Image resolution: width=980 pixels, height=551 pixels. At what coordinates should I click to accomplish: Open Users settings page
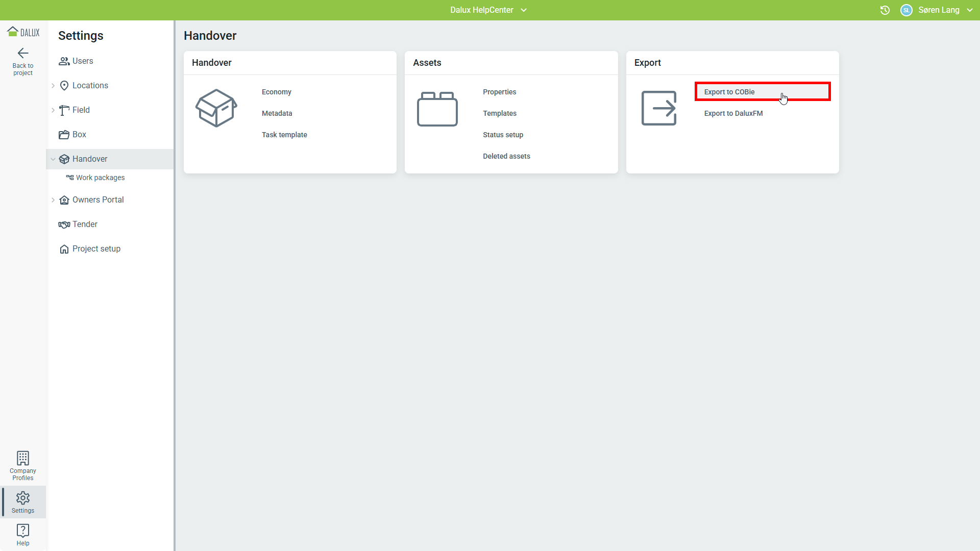pyautogui.click(x=82, y=61)
